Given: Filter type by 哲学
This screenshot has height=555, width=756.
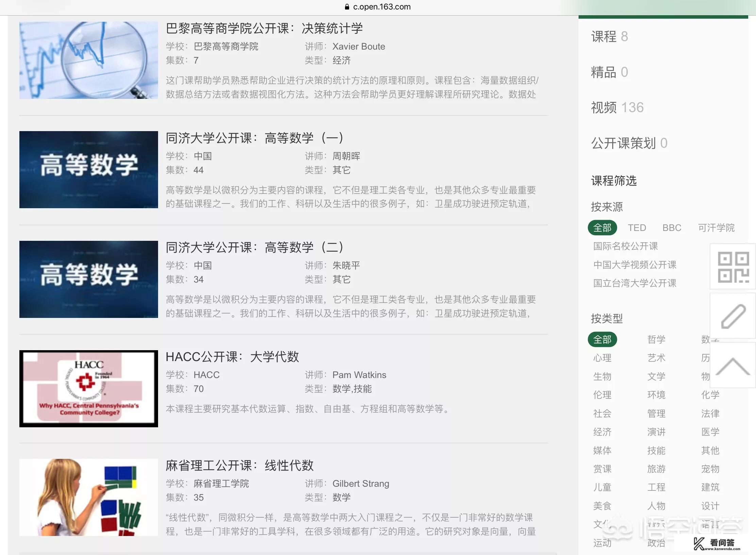Looking at the screenshot, I should pyautogui.click(x=656, y=339).
